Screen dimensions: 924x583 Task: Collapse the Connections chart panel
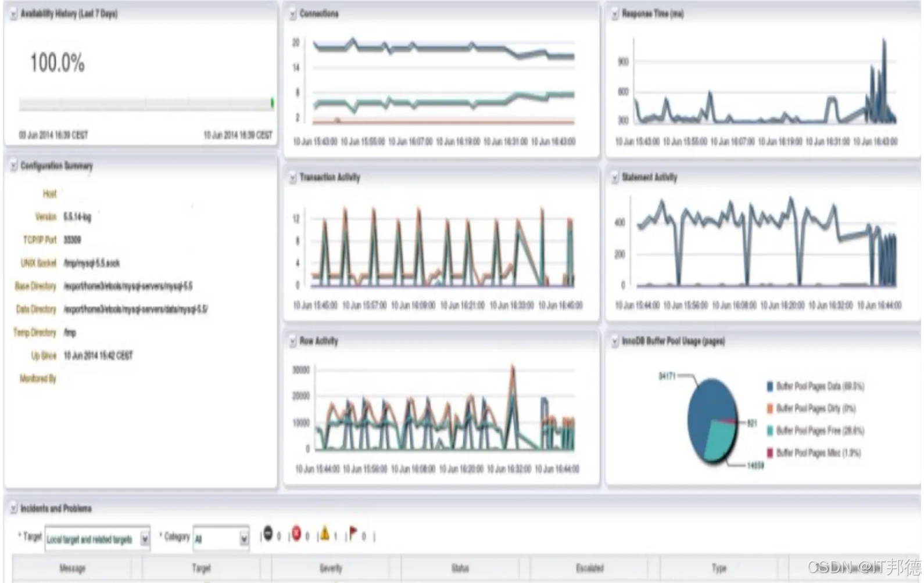point(293,15)
